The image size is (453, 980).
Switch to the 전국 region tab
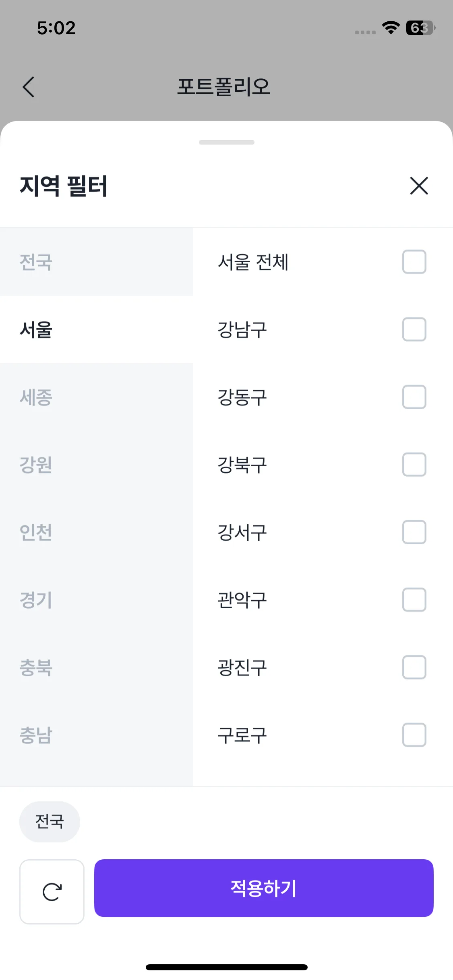pyautogui.click(x=96, y=262)
